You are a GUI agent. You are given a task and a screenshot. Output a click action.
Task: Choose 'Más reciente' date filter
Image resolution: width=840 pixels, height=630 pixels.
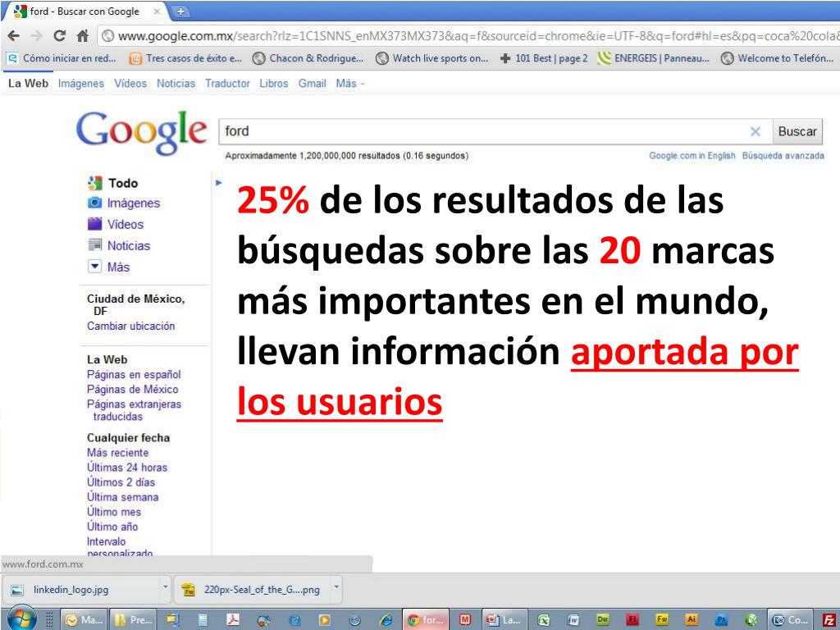tap(118, 453)
